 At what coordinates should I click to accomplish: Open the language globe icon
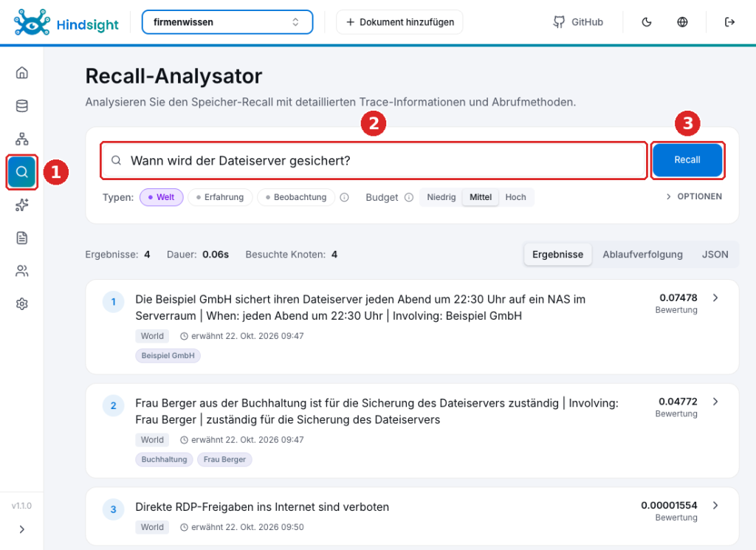coord(682,22)
